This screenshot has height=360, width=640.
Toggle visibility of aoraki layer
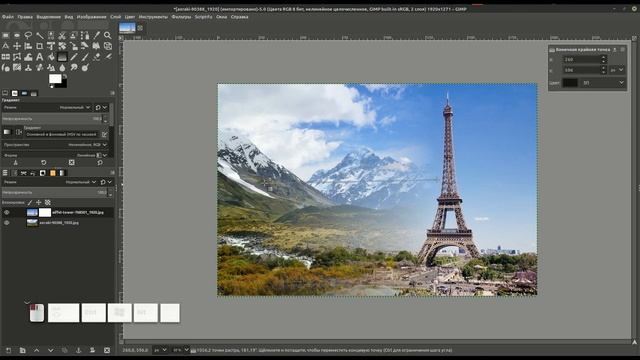coord(7,223)
